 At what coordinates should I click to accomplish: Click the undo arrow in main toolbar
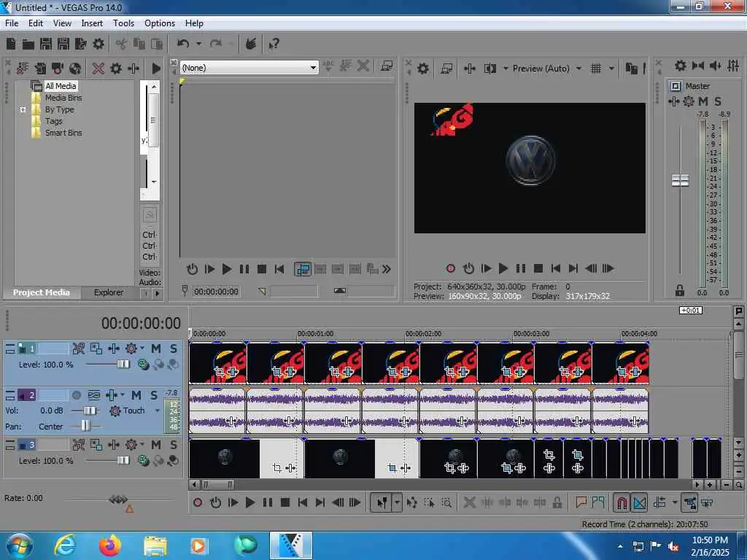pyautogui.click(x=183, y=44)
